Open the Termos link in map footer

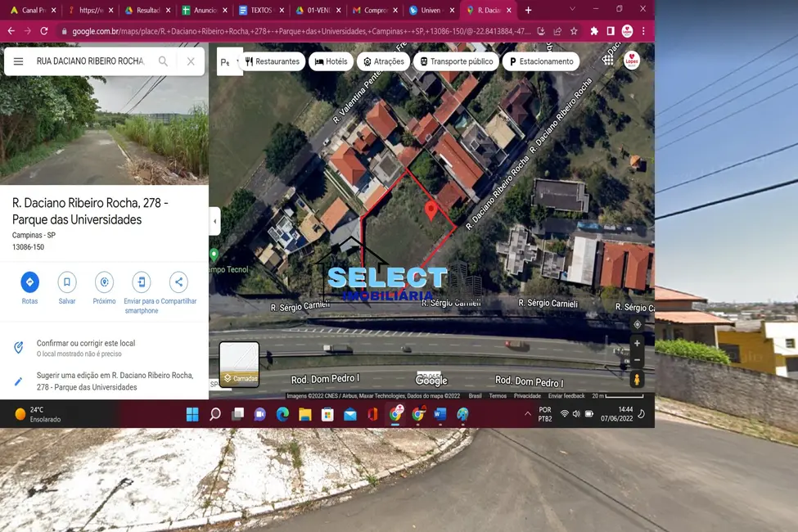click(x=498, y=395)
